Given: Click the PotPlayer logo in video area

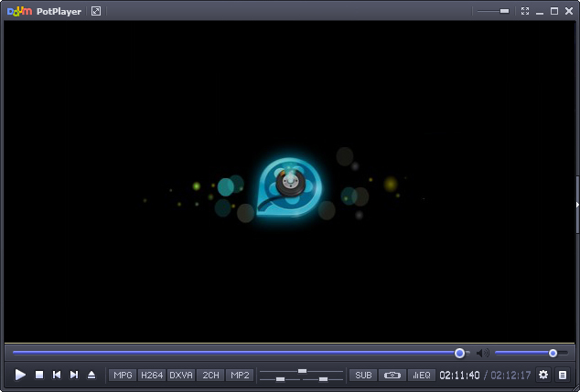Looking at the screenshot, I should (x=290, y=187).
